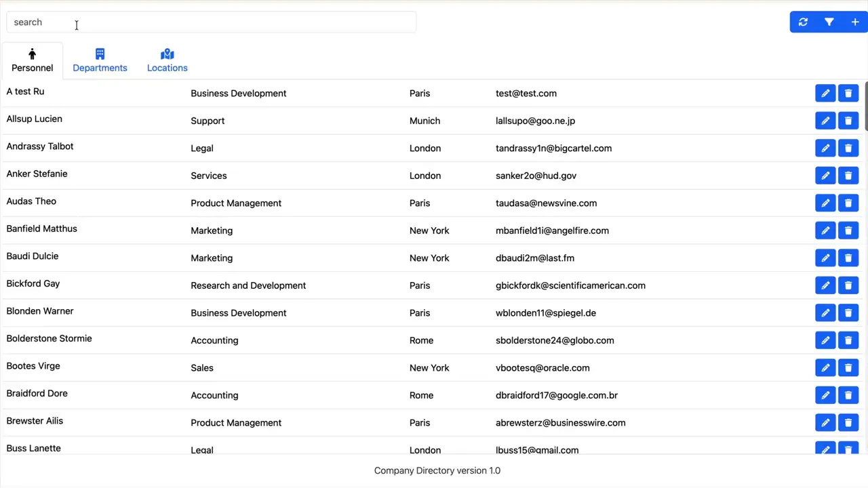Edit Bickford Gay record
868x488 pixels.
click(825, 285)
